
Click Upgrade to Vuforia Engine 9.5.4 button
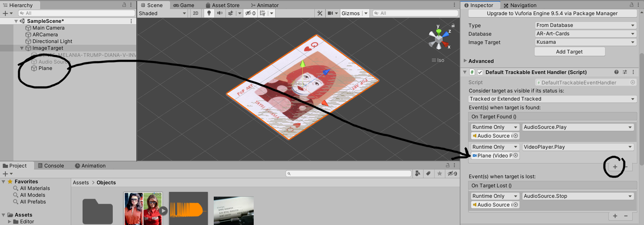pos(552,13)
